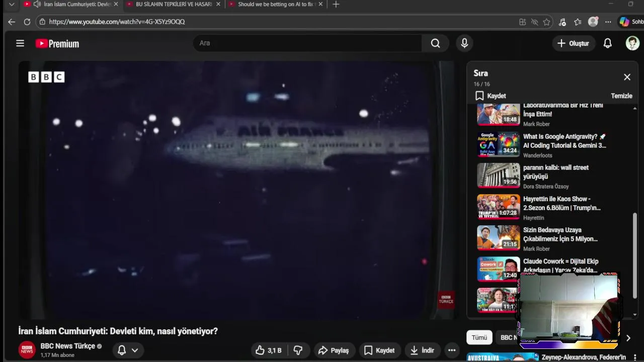Close the Should we be betting tab
Screen dimensions: 644x362
click(x=320, y=5)
